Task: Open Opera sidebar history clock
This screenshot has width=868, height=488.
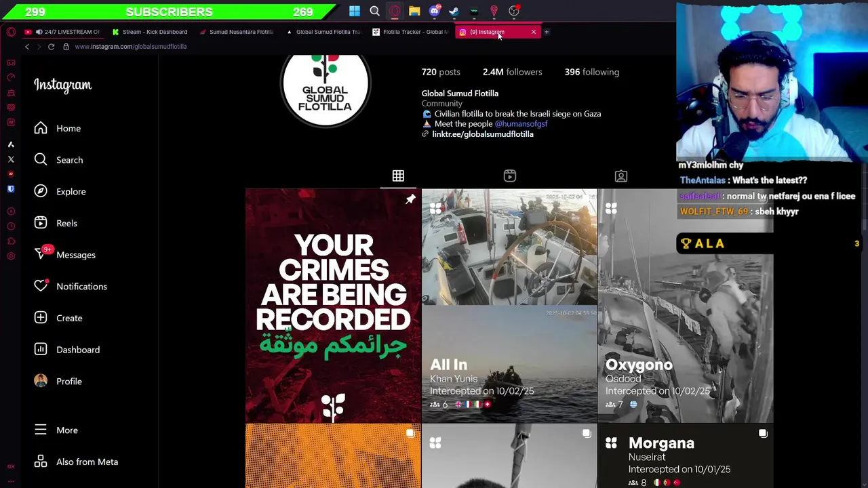Action: click(x=11, y=226)
